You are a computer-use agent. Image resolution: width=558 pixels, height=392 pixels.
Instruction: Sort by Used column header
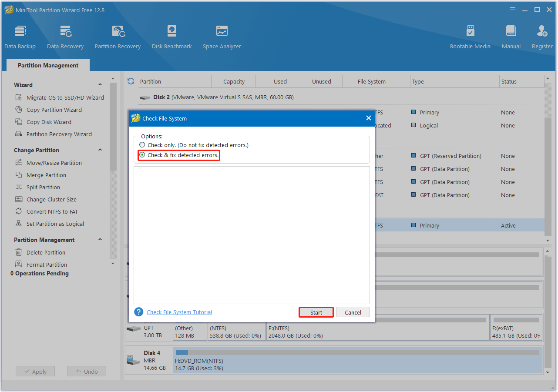pyautogui.click(x=280, y=81)
